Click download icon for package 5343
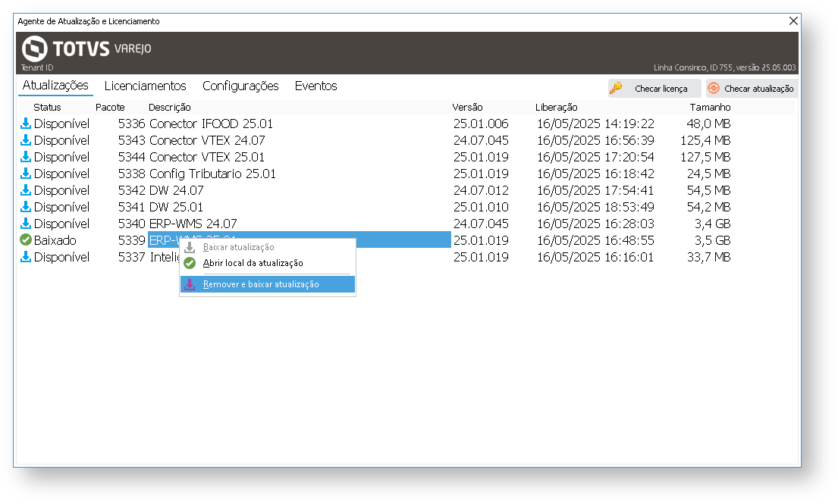 click(x=26, y=140)
